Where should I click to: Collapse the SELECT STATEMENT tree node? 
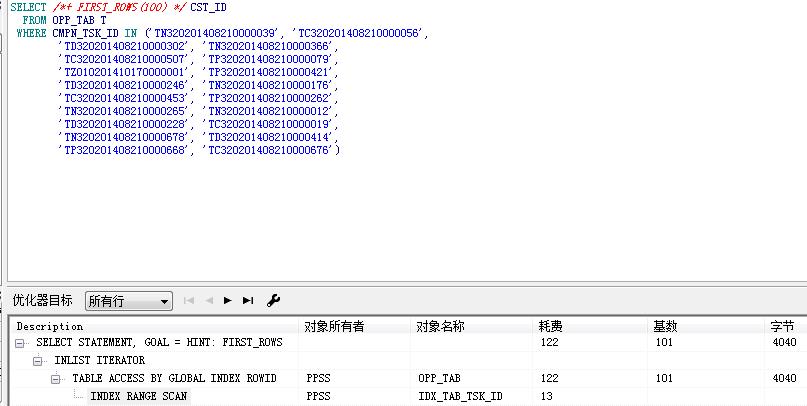coord(20,343)
